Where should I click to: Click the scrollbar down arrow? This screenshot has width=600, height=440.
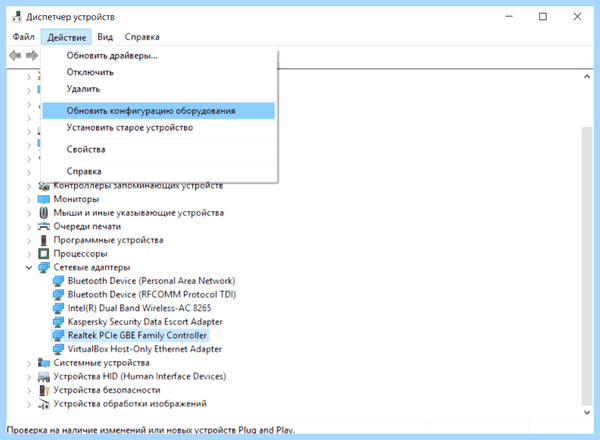587,412
